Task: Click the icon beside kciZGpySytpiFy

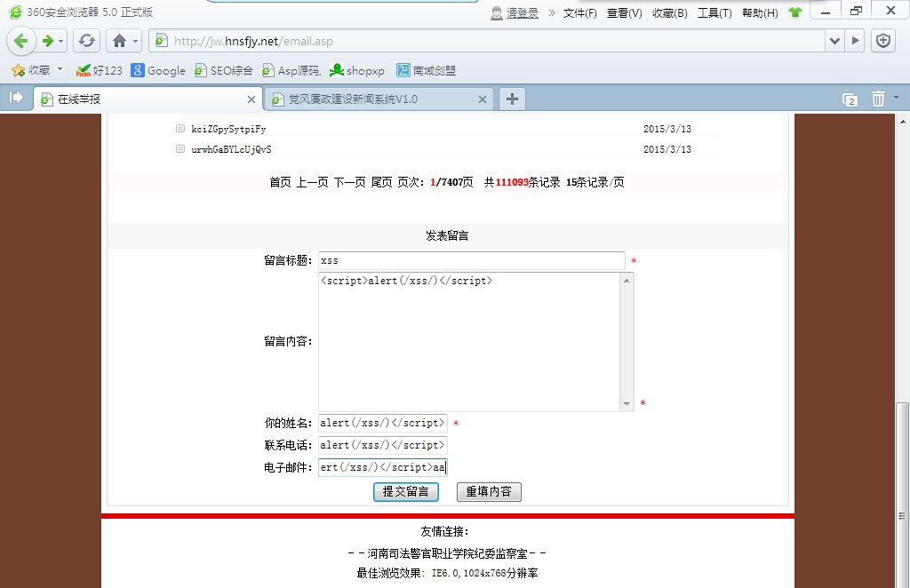Action: pyautogui.click(x=180, y=128)
